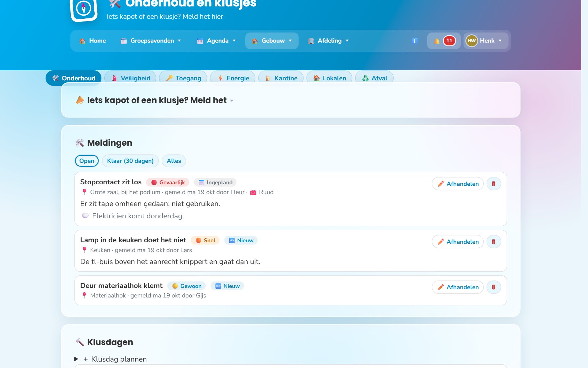588x368 pixels.
Task: Click the Ingepland status badge
Action: click(x=215, y=182)
